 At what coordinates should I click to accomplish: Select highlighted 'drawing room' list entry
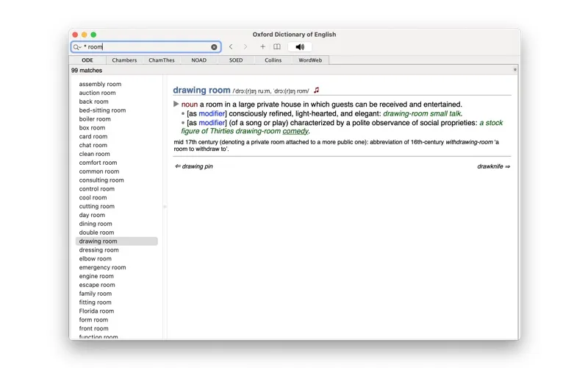117,241
